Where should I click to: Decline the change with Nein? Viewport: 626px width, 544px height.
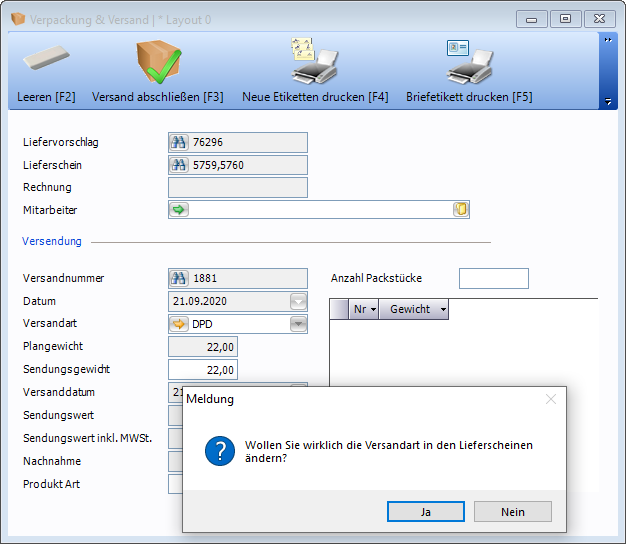point(513,511)
